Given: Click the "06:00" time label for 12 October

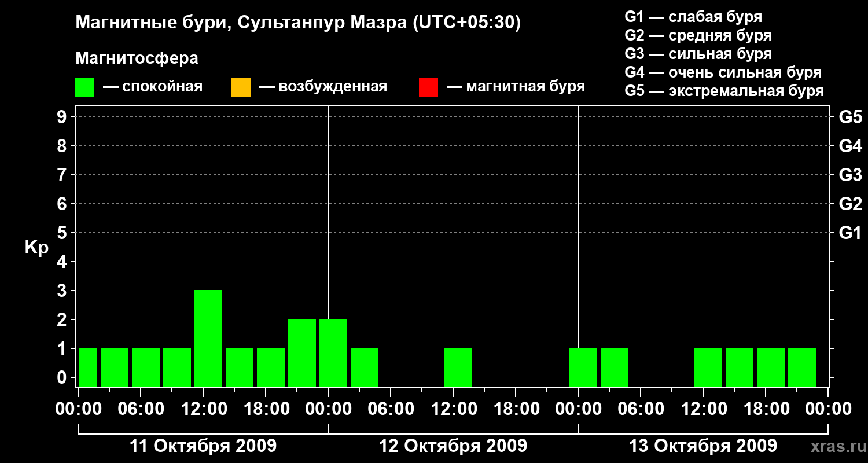Looking at the screenshot, I should 391,409.
